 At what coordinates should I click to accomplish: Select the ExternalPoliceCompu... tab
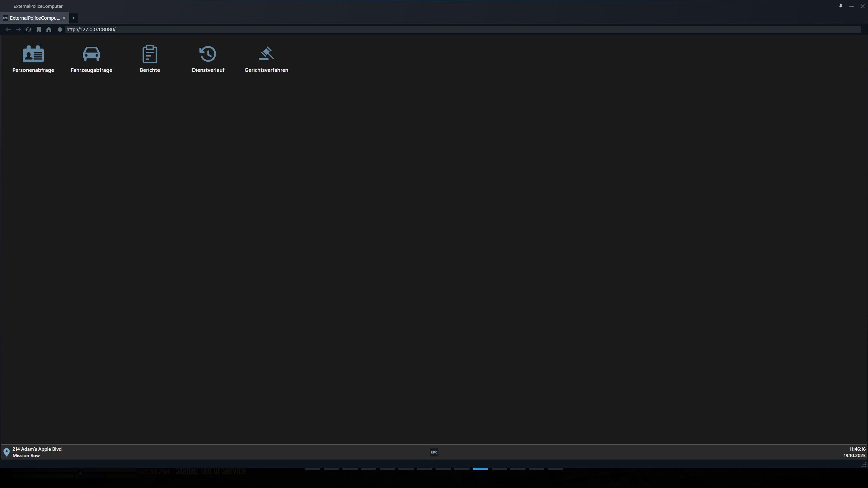click(x=34, y=18)
